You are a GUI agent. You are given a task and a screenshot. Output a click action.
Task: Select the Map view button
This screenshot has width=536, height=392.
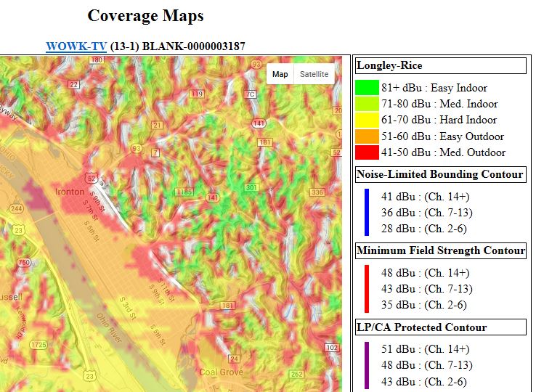pos(280,74)
